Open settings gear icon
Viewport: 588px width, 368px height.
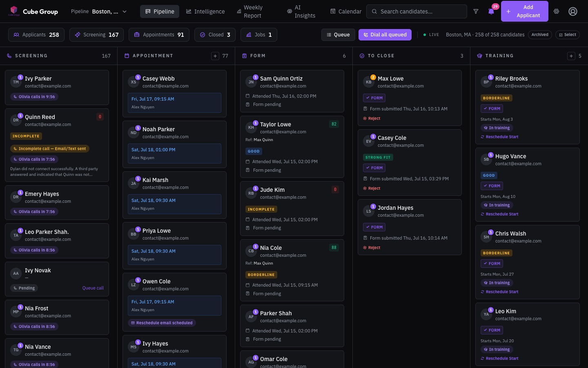556,11
